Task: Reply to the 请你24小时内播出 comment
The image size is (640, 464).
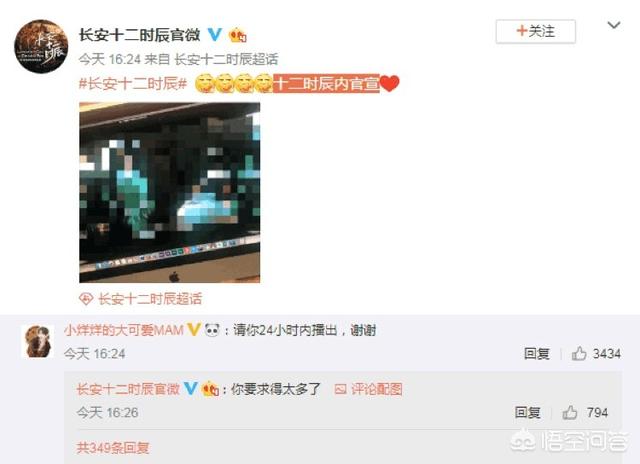Action: (x=537, y=353)
